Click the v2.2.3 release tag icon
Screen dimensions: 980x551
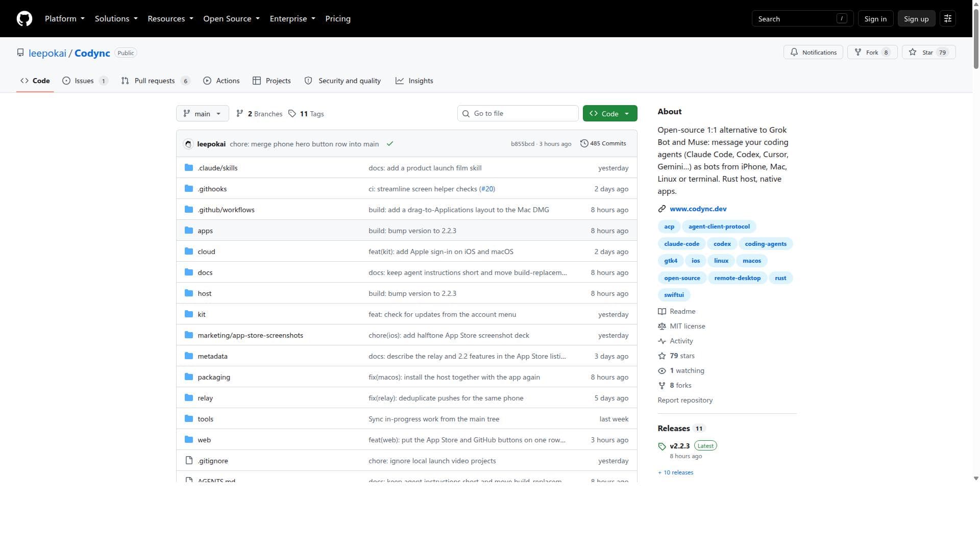662,446
